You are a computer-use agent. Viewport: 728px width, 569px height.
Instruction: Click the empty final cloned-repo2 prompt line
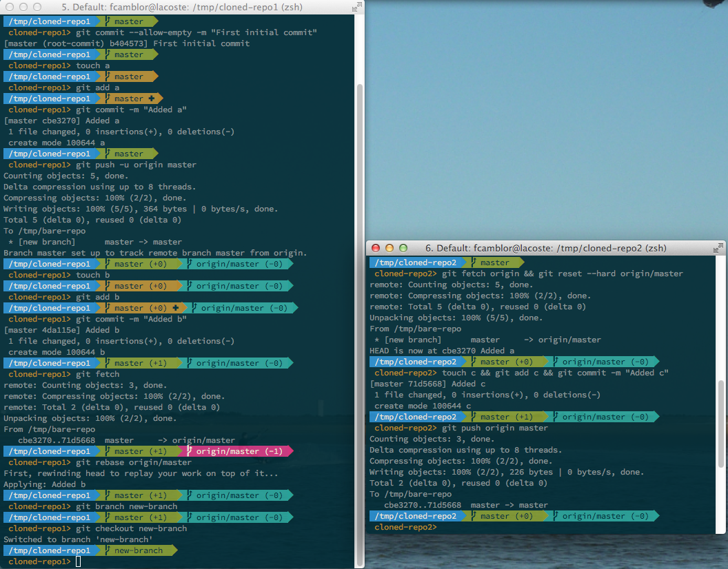483,527
